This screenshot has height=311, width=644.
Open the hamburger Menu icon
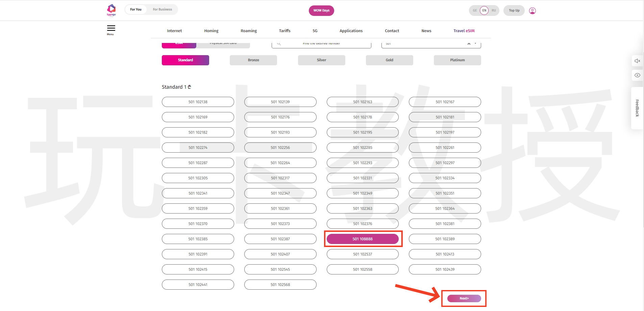[x=111, y=29]
